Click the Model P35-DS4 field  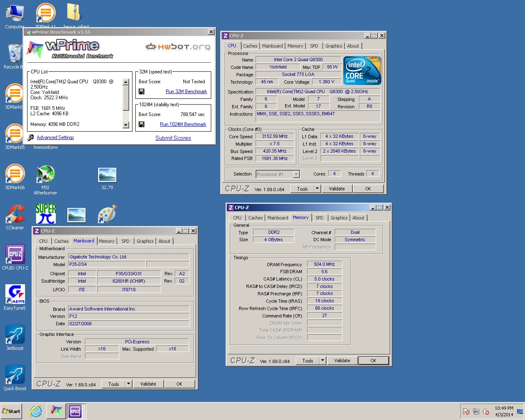click(107, 264)
